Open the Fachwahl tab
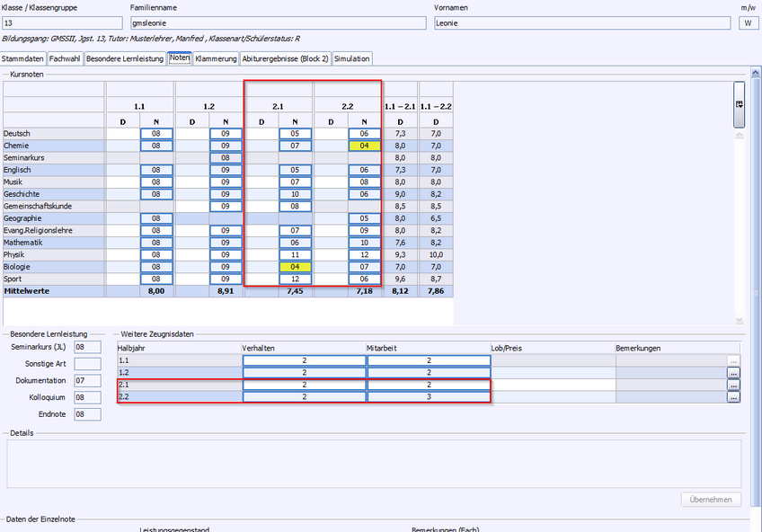 65,58
